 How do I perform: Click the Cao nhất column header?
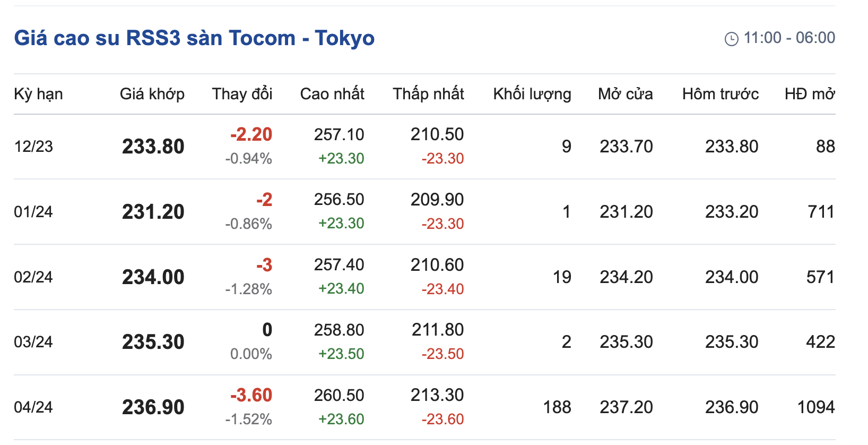coord(332,94)
